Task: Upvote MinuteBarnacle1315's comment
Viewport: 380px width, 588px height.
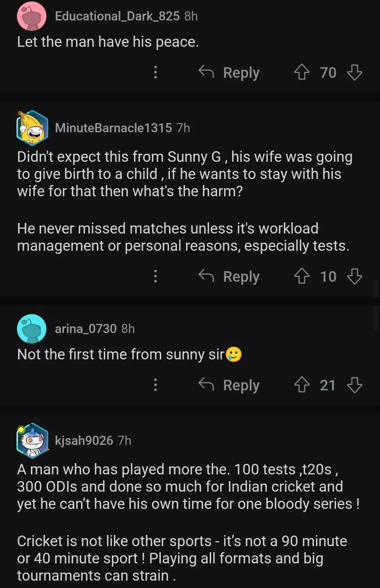Action: point(302,276)
